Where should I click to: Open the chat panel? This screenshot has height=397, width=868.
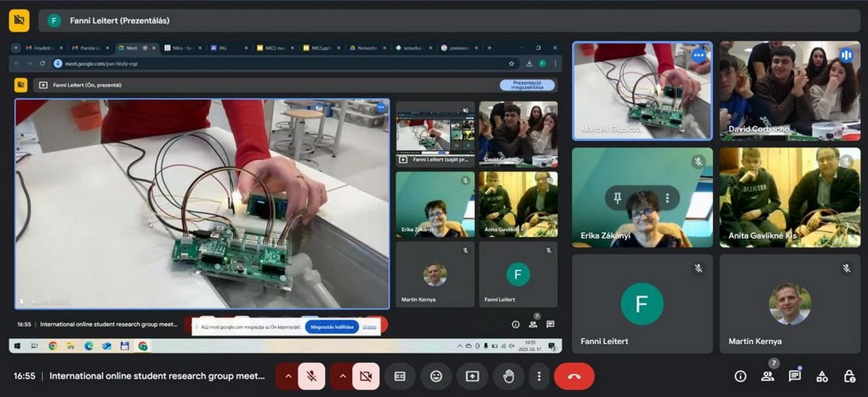click(795, 376)
